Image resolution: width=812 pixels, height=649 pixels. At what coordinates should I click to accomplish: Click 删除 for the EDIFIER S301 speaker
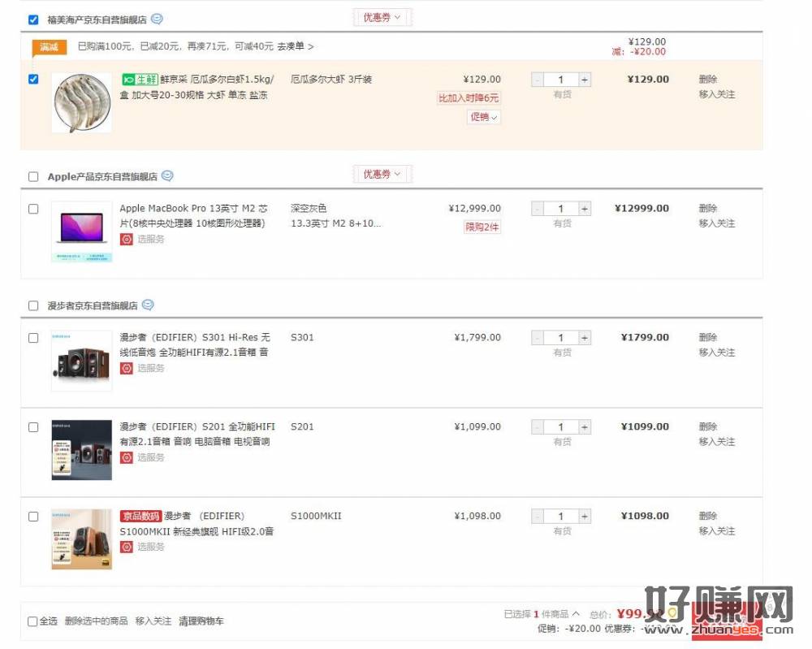pyautogui.click(x=708, y=338)
